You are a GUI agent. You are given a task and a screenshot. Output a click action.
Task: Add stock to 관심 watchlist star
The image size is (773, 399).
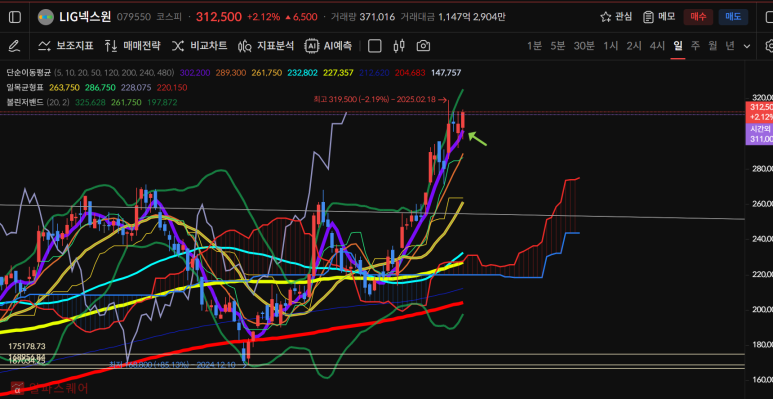pos(616,17)
